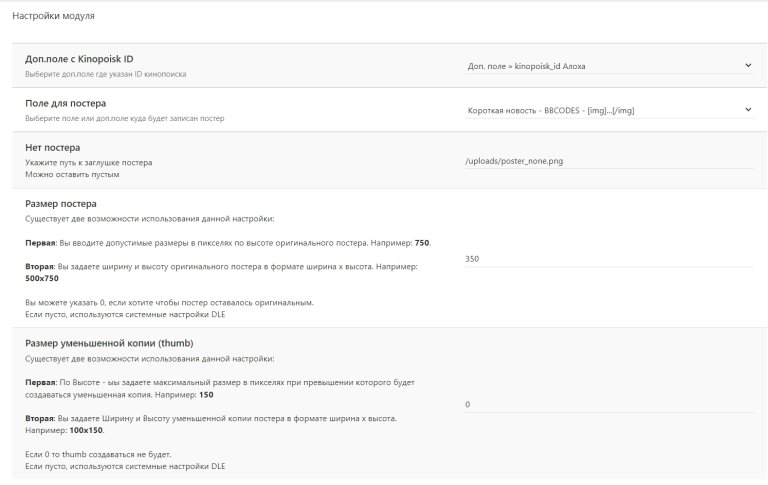This screenshot has height=485, width=768.
Task: Click the hint 'Выберите доп.поле где указан ID кинопоиска'
Action: [x=106, y=74]
